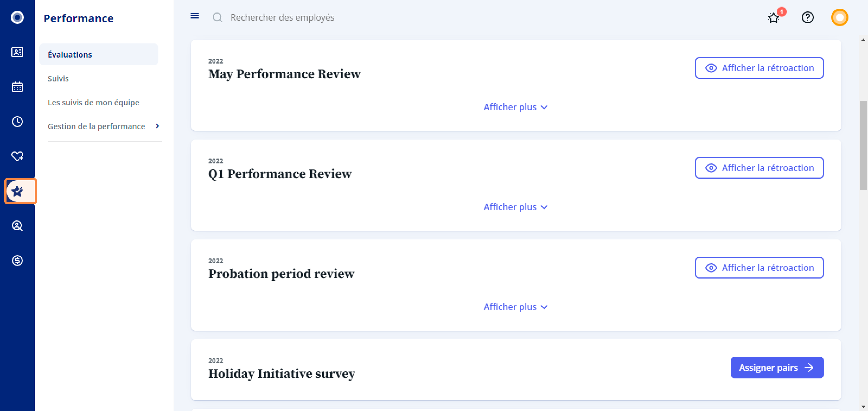This screenshot has height=411, width=868.
Task: Open the heart wellbeing sidebar icon
Action: pyautogui.click(x=17, y=156)
